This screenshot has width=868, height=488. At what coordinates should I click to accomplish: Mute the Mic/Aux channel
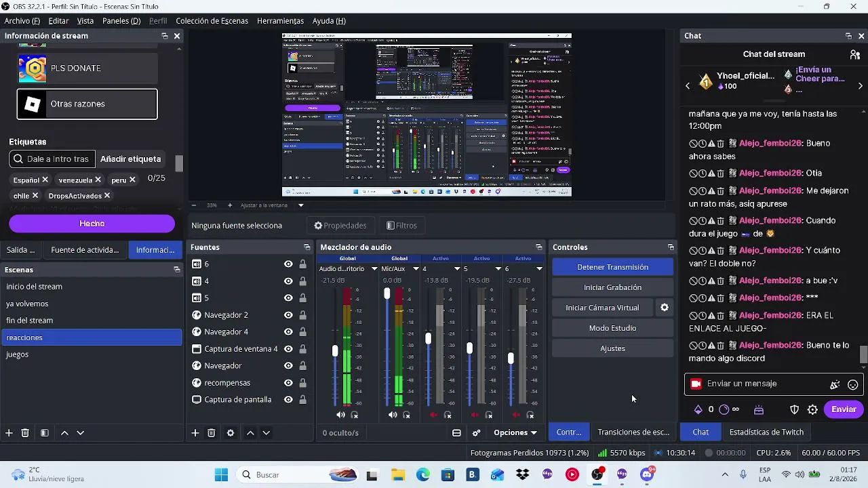tap(393, 415)
